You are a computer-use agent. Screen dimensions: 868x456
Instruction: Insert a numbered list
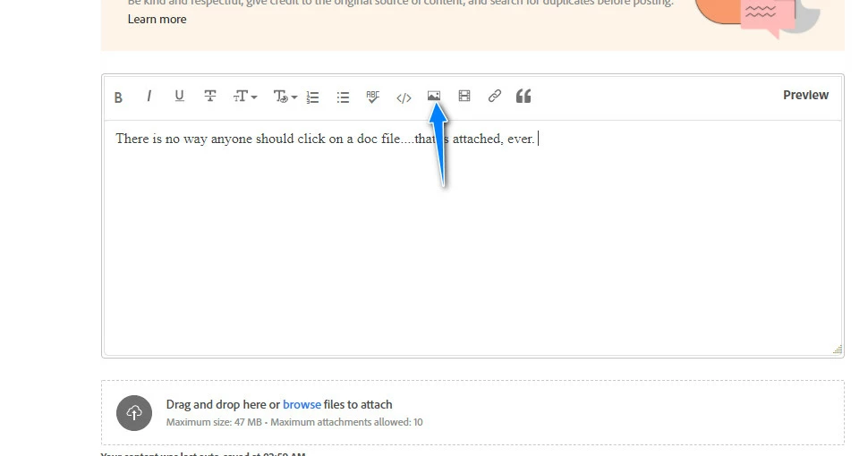coord(313,97)
